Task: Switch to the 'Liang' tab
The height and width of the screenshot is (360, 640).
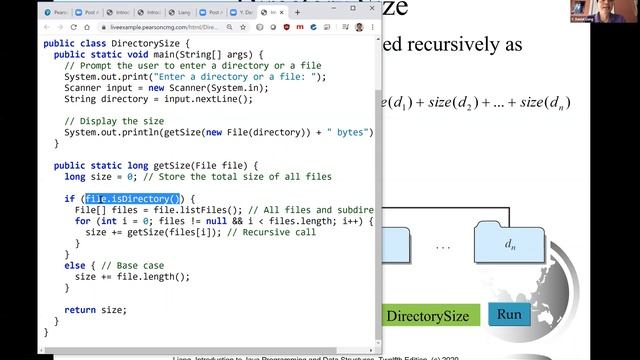Action: click(x=180, y=13)
